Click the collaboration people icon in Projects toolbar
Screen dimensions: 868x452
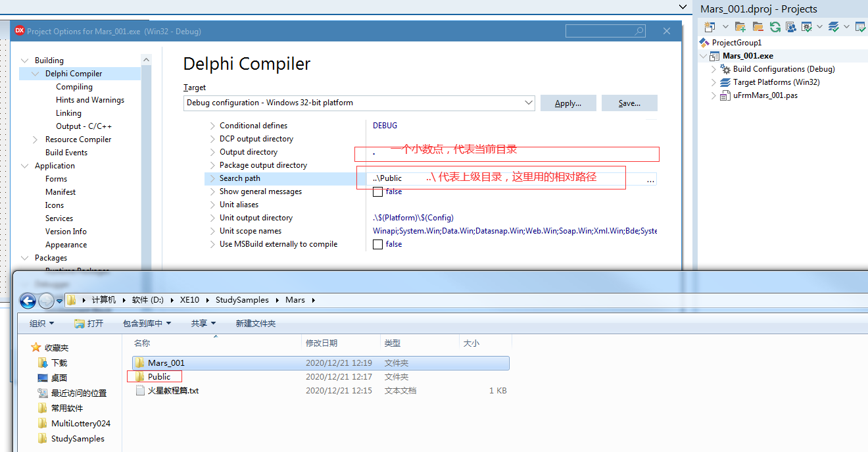pos(791,26)
